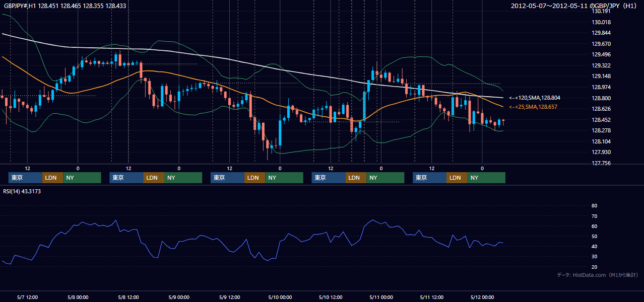Click the 5/10 12:00 time axis label
The height and width of the screenshot is (302, 644).
[x=330, y=297]
